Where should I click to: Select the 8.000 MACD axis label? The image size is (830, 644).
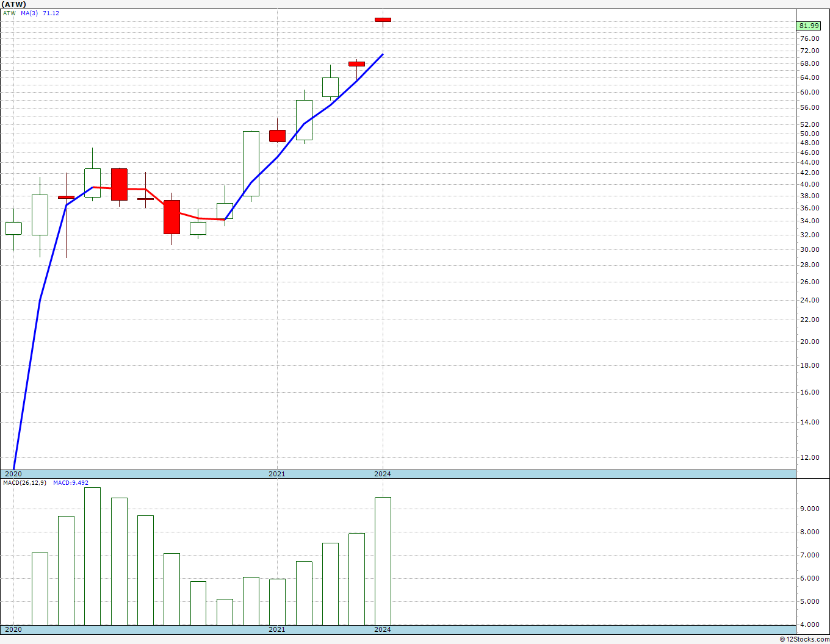pos(810,532)
